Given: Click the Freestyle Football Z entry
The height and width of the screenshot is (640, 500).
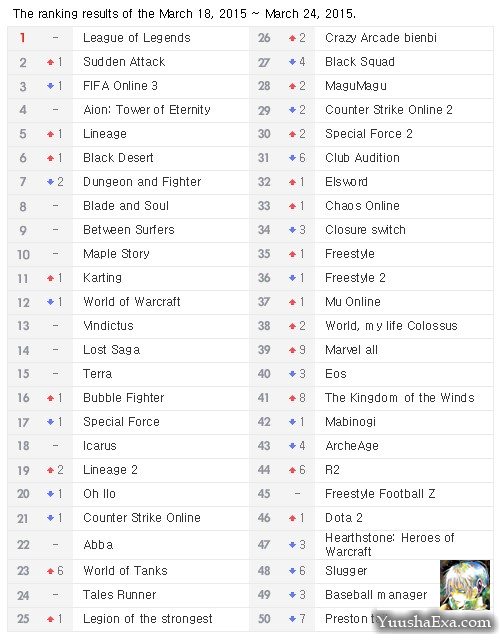Looking at the screenshot, I should pyautogui.click(x=380, y=494).
